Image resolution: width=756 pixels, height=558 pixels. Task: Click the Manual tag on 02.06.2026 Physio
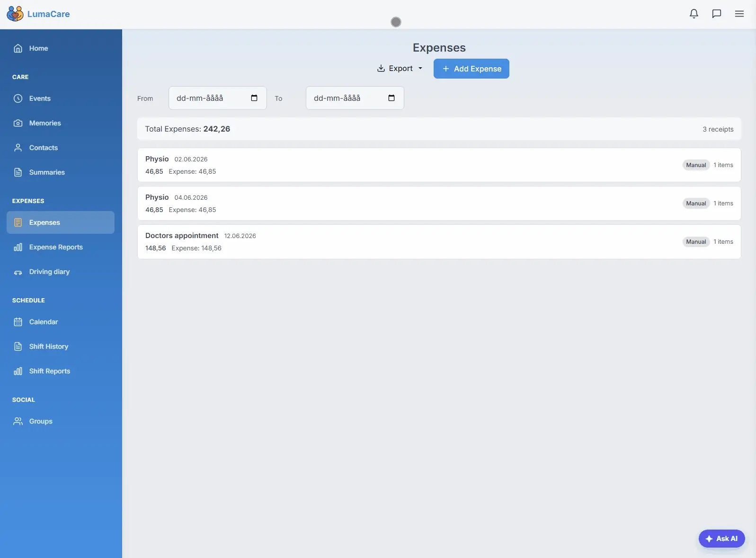coord(696,165)
